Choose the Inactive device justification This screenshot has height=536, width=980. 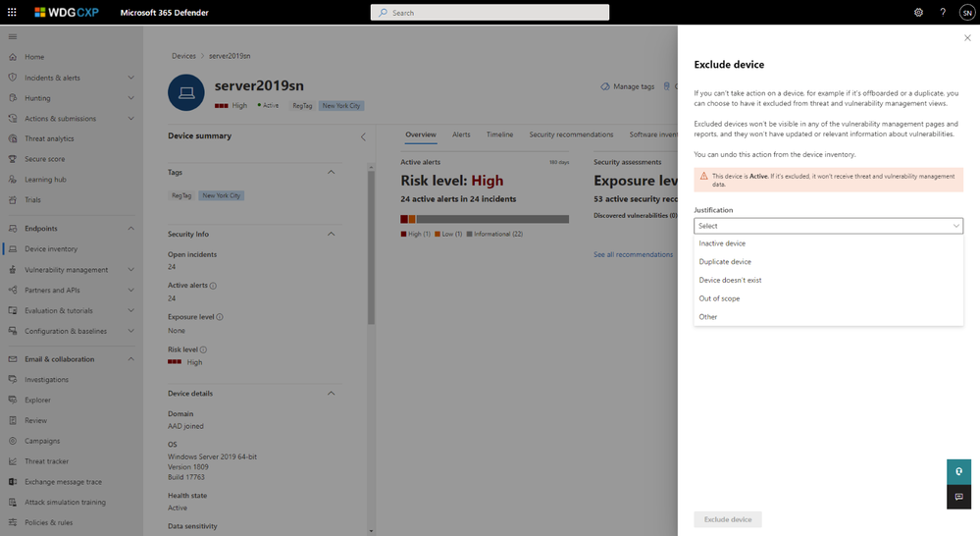click(x=828, y=243)
